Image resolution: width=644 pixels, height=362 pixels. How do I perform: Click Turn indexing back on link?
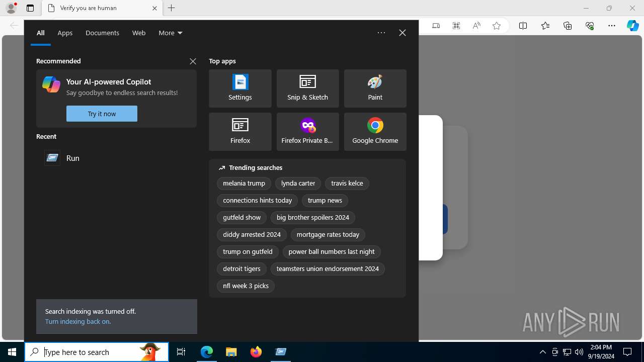(x=78, y=321)
